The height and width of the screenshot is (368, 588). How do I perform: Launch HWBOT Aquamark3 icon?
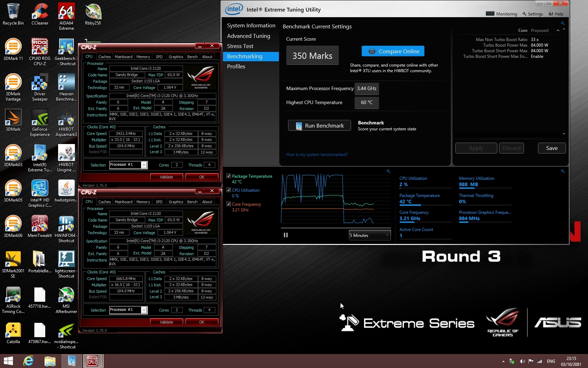pyautogui.click(x=66, y=123)
